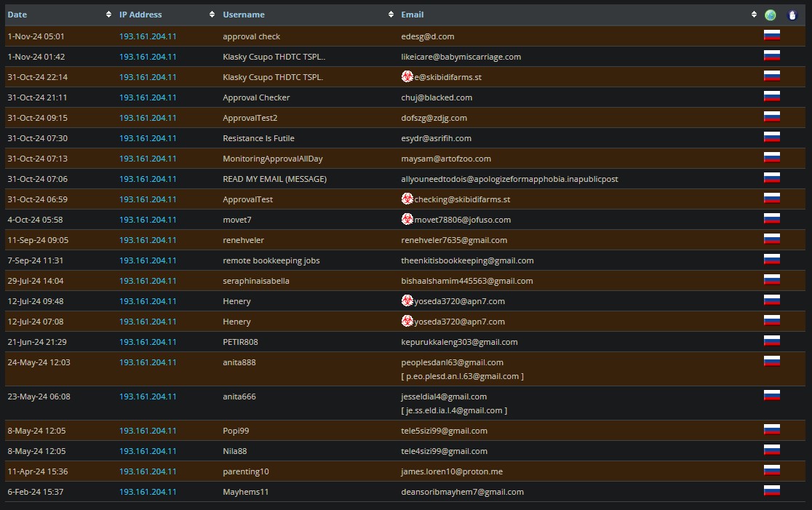
Task: Click the Username column header label
Action: point(244,15)
